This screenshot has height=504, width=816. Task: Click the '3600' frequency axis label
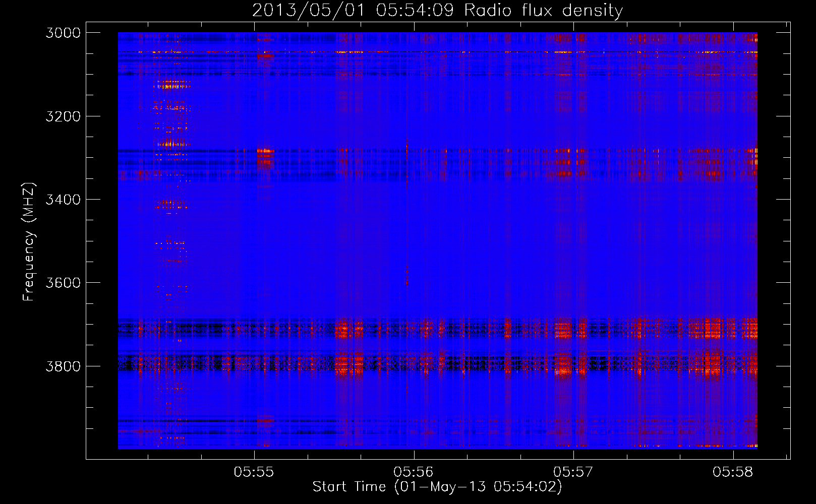click(63, 283)
